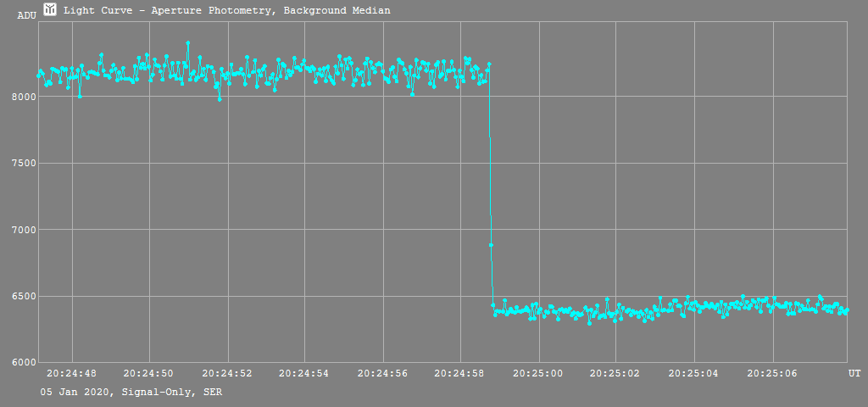Select the 20:24:50 time axis label

click(x=149, y=373)
